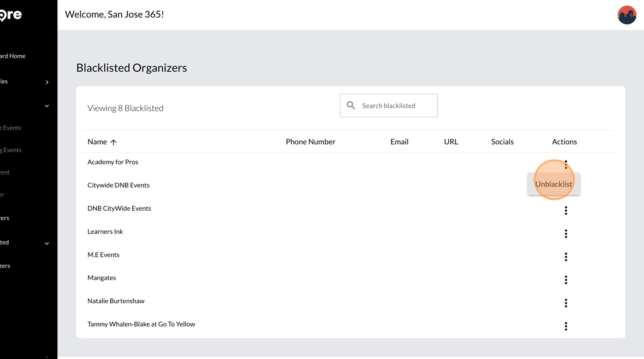Click the kebab icon for Mangates
644x359 pixels.
(x=566, y=280)
